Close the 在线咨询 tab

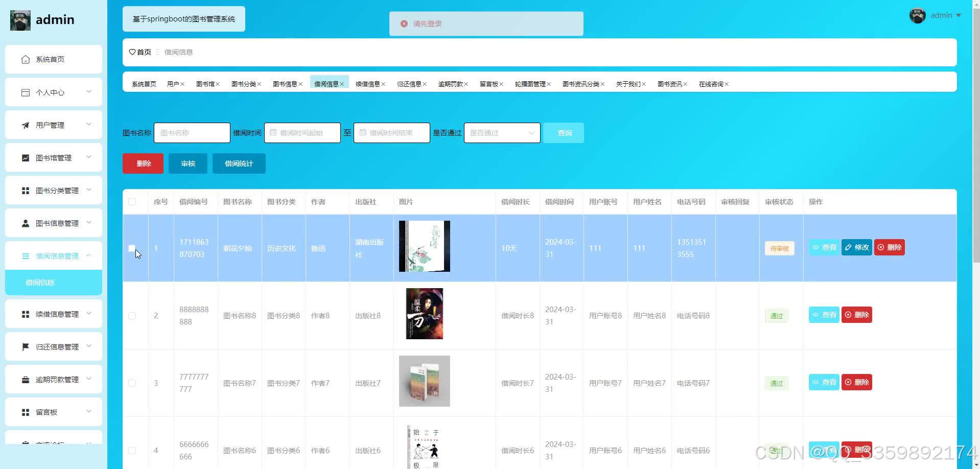[x=727, y=84]
